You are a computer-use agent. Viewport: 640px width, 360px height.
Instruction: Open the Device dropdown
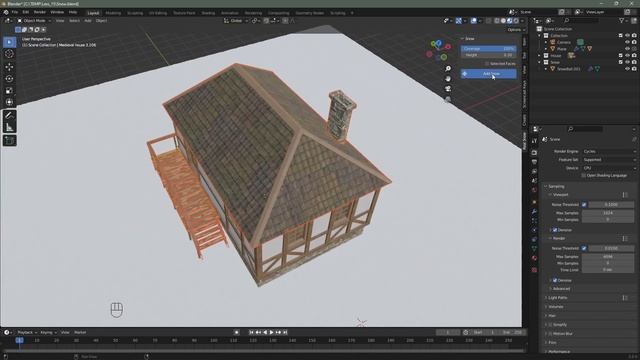pyautogui.click(x=609, y=168)
